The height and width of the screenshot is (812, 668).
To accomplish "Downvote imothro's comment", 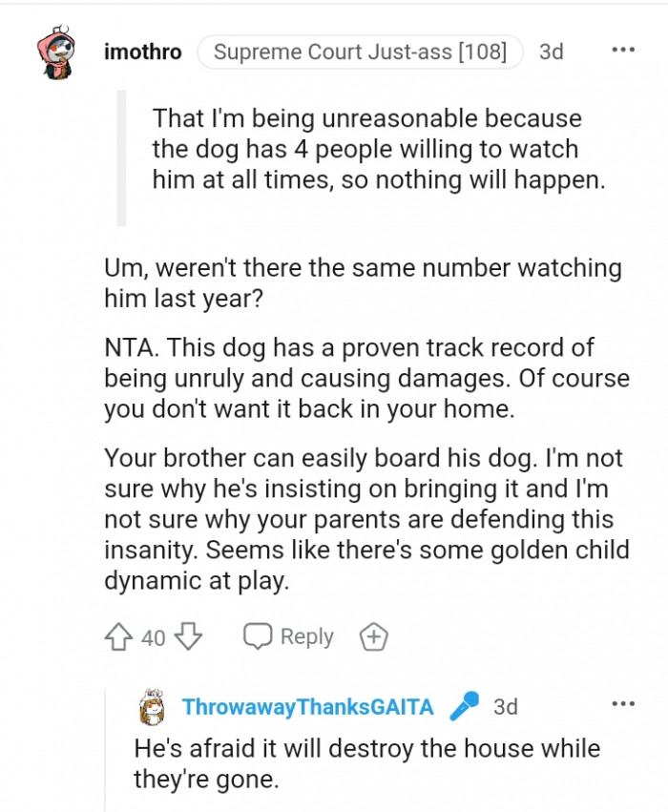I will (x=189, y=636).
